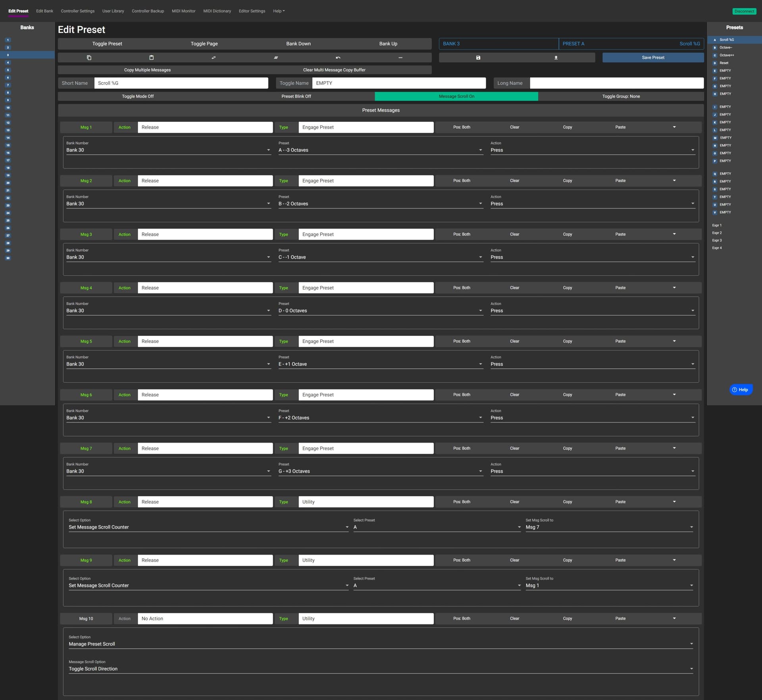The image size is (762, 700).
Task: Open the Help menu
Action: pyautogui.click(x=279, y=11)
